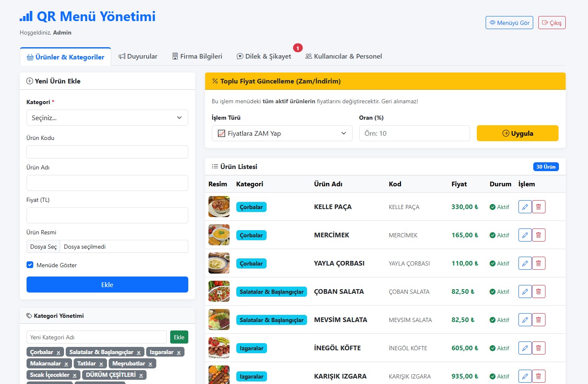Click edit pencil for YAYLA ÇORBASI
The image size is (588, 384).
[525, 263]
